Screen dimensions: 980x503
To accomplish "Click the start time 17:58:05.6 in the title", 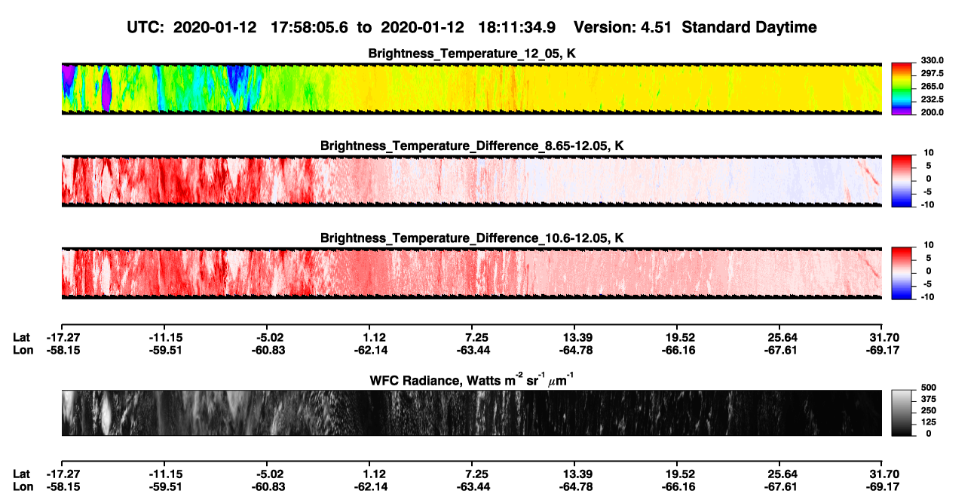I will [310, 28].
